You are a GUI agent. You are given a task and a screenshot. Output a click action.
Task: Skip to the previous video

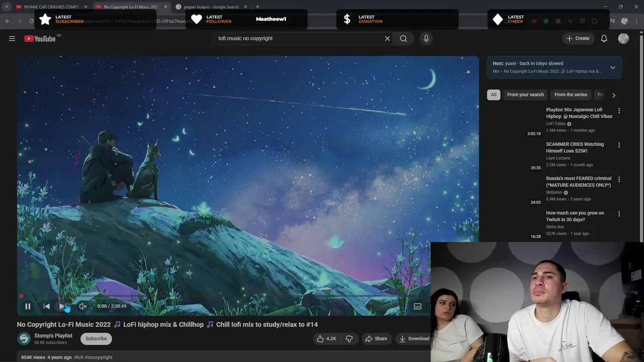[x=46, y=306]
